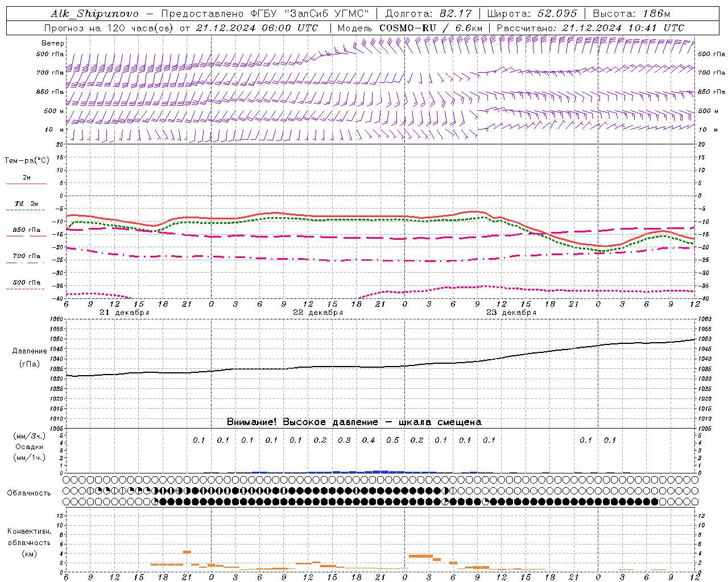
Task: Select the Тем-ра(°C) axis title
Action: 27,161
